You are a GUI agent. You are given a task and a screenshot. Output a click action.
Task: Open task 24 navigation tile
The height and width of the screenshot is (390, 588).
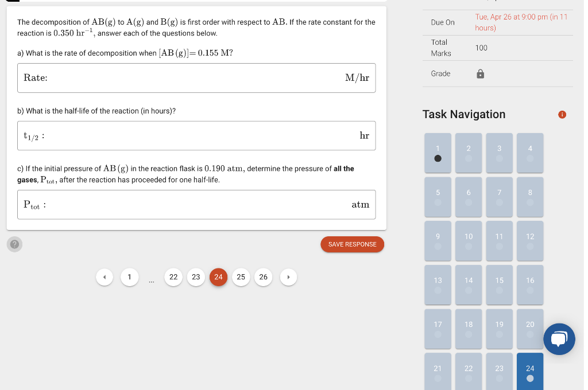point(530,372)
